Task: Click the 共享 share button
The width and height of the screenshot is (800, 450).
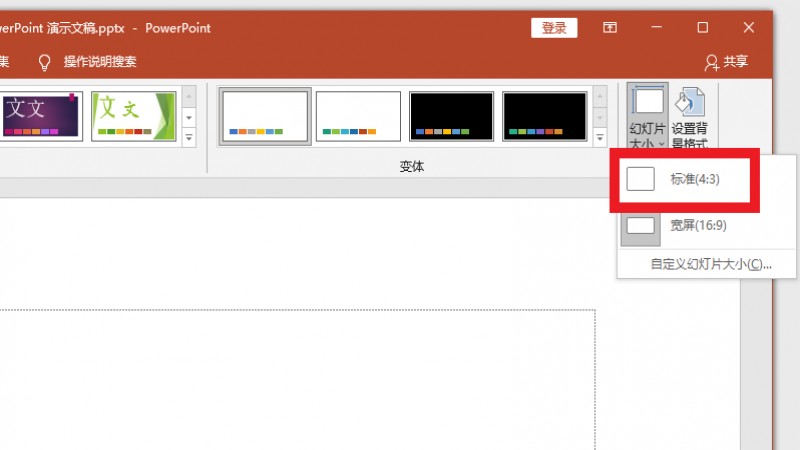Action: point(727,62)
